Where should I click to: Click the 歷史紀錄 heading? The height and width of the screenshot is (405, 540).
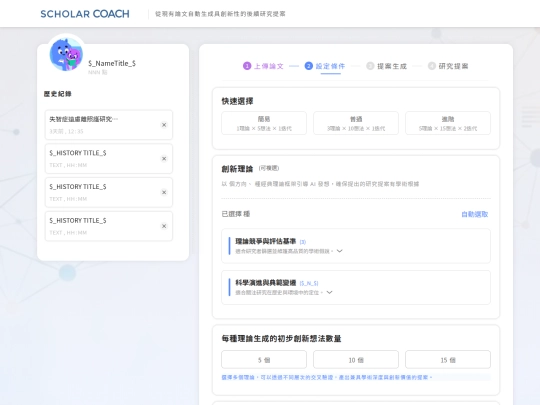pos(58,94)
